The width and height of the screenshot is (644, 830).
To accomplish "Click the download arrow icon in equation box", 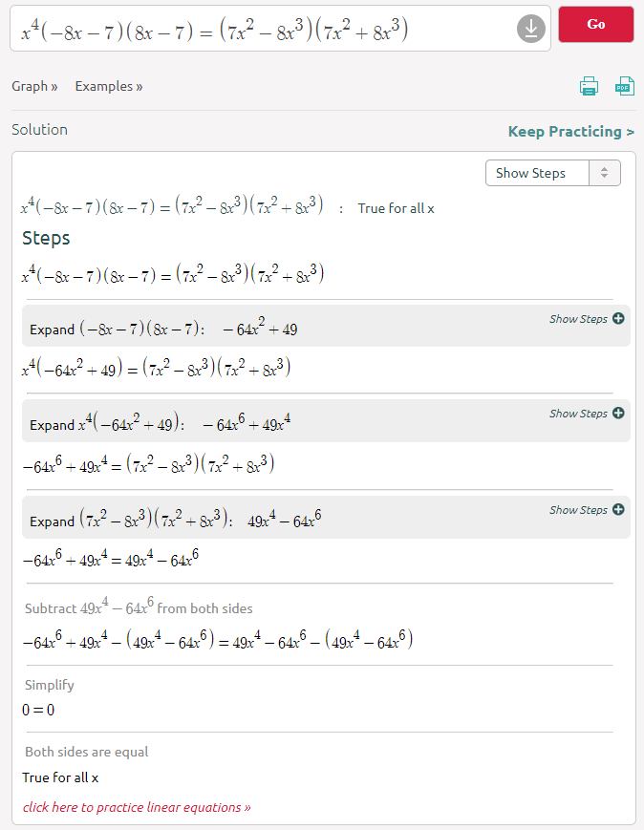I will click(530, 30).
